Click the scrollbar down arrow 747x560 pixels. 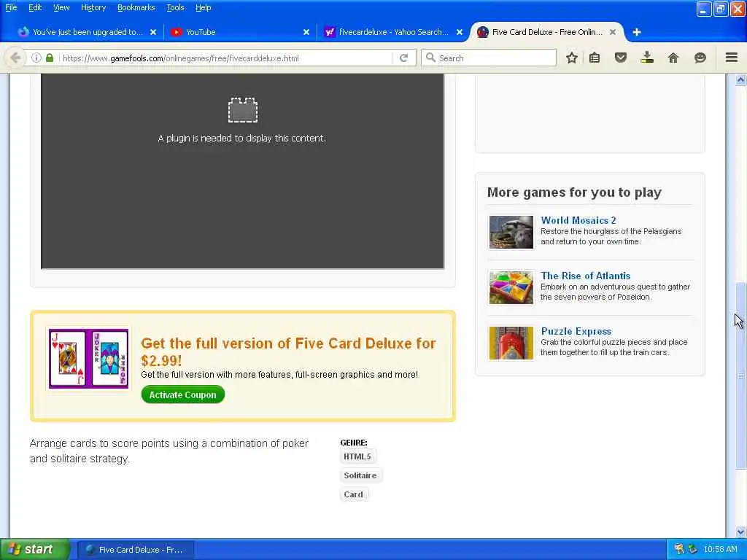[x=740, y=532]
